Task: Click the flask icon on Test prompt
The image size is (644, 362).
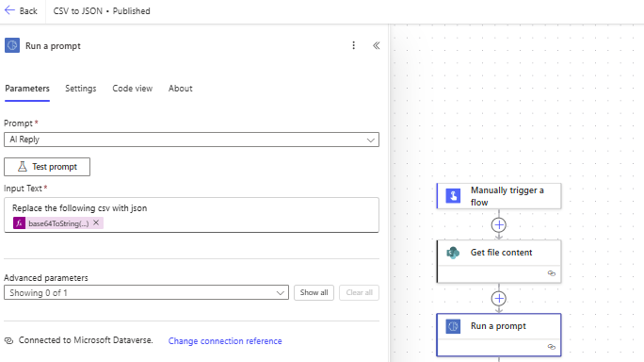Action: coord(23,167)
